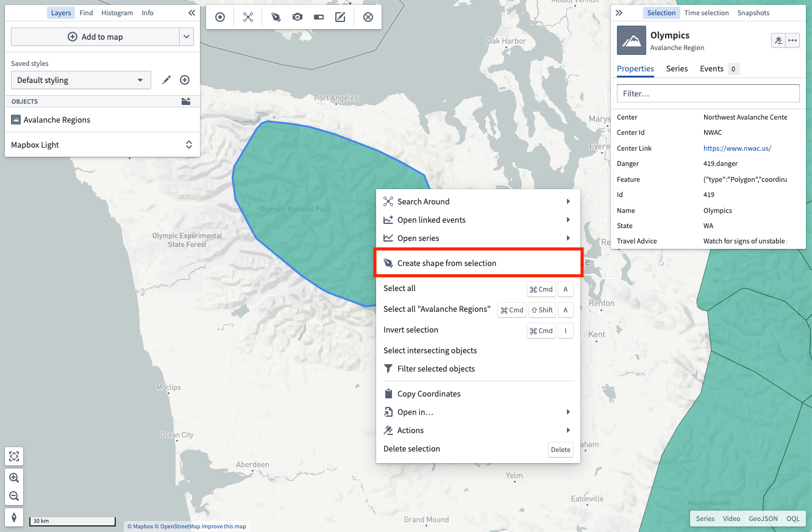Screen dimensions: 812x532
Task: Click the Snapshots tab
Action: coord(753,13)
